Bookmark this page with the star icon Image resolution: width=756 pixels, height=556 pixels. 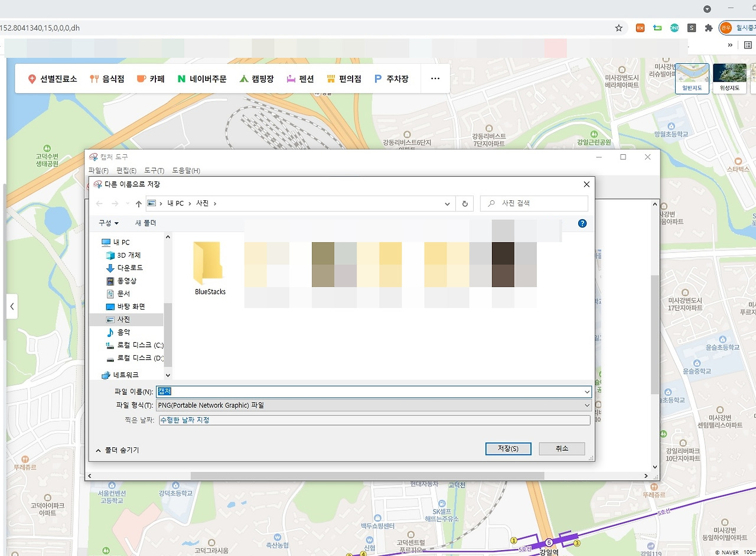(619, 28)
